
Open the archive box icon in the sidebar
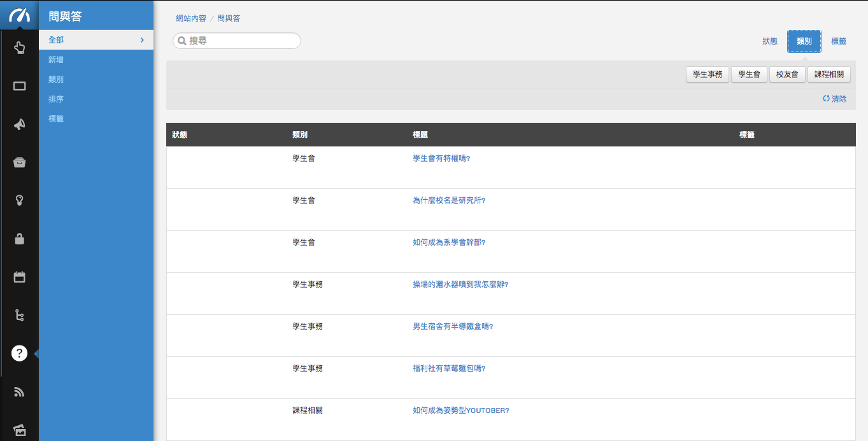tap(19, 162)
